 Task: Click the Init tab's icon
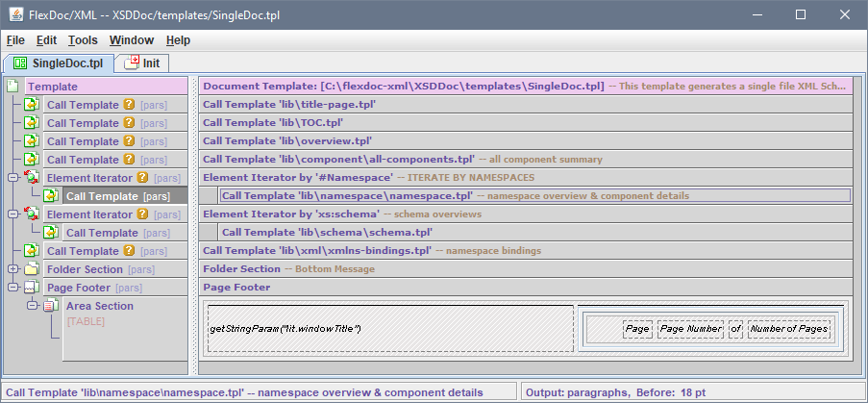(131, 63)
